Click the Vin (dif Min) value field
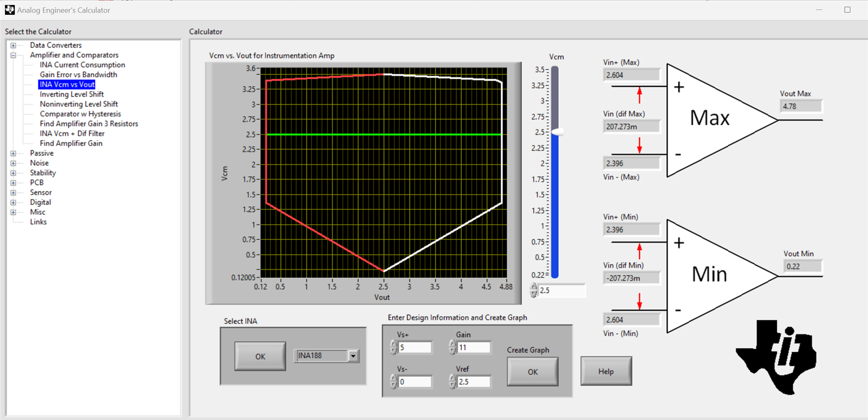Viewport: 868px width, 420px height. coord(631,278)
